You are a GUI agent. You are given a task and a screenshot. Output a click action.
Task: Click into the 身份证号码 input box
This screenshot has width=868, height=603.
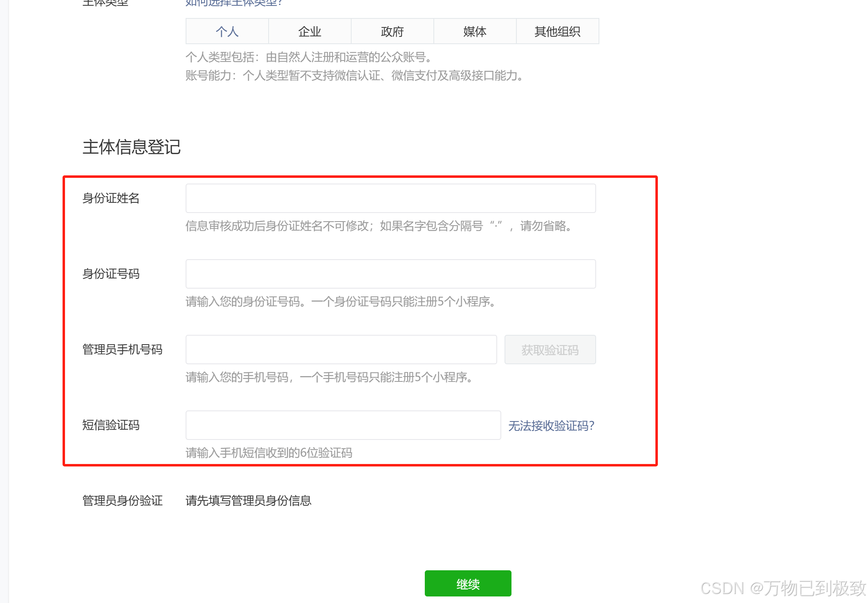click(x=390, y=274)
